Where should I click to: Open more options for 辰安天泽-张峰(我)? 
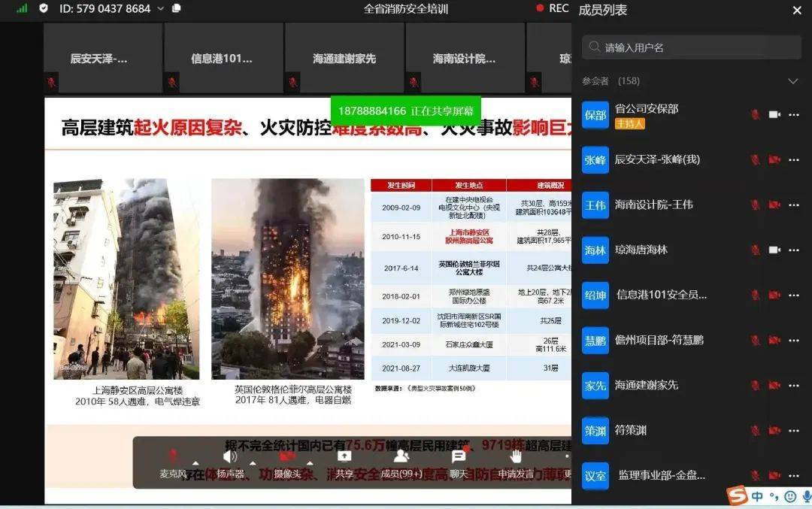[x=794, y=159]
